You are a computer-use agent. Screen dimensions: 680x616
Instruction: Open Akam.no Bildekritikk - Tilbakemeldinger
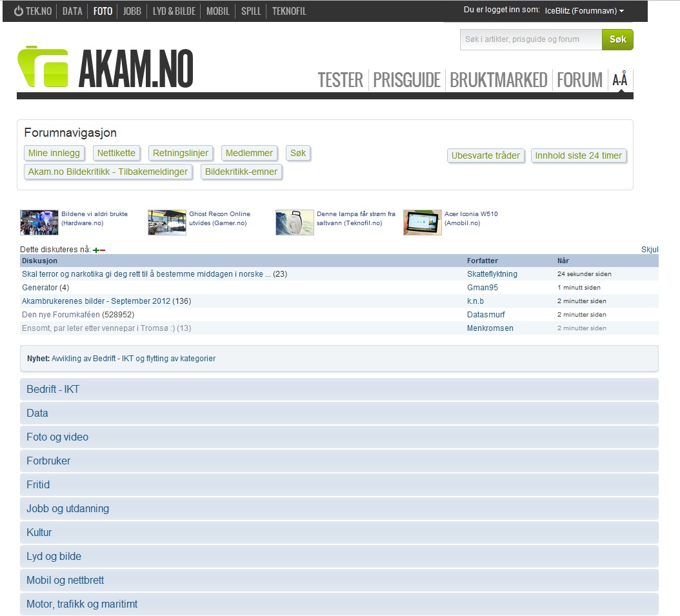click(x=108, y=172)
